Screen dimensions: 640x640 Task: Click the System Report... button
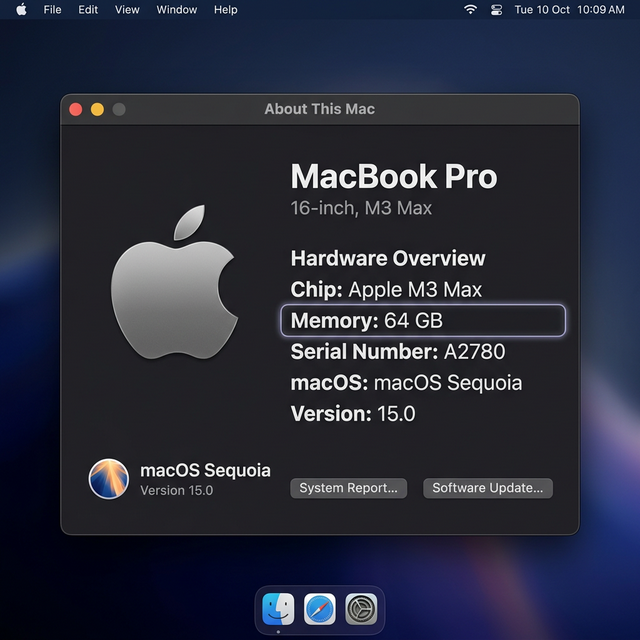click(348, 488)
